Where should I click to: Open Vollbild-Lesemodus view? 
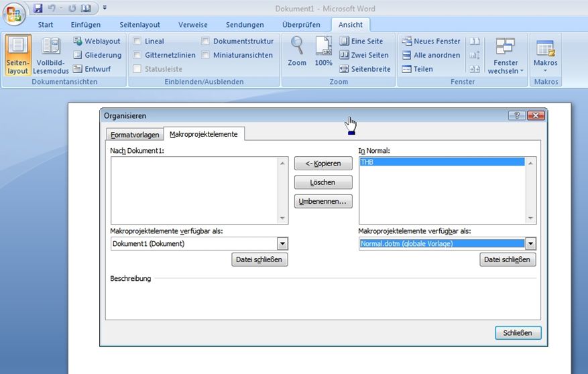[x=51, y=55]
